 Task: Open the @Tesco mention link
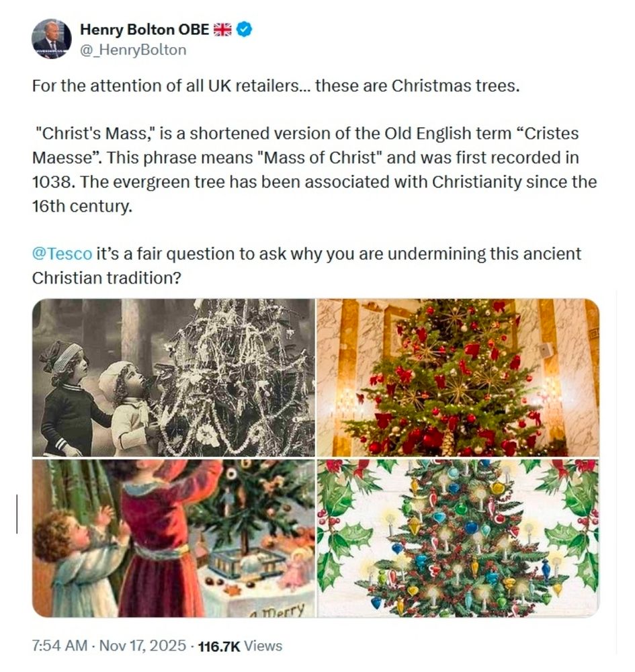62,255
